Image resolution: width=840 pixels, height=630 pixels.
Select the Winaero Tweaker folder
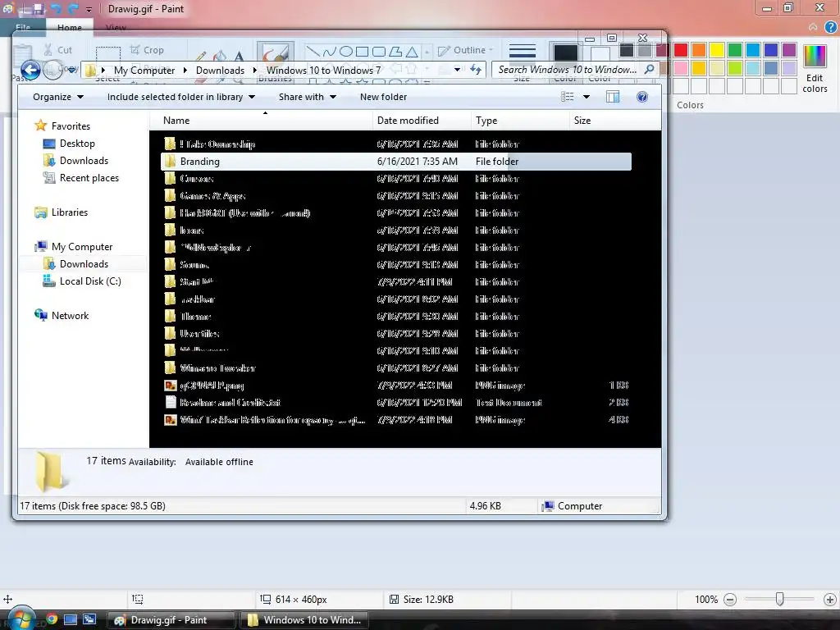coord(217,368)
